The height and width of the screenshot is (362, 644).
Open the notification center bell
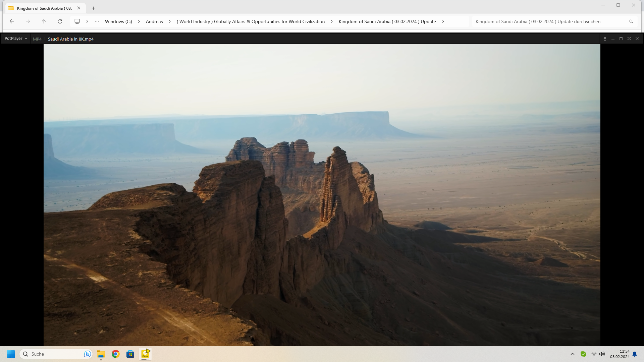pyautogui.click(x=635, y=354)
